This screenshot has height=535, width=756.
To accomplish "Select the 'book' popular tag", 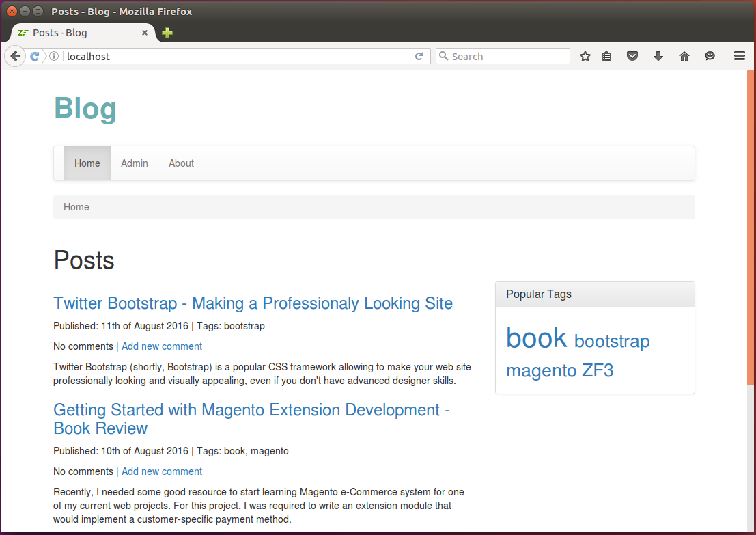I will (536, 338).
